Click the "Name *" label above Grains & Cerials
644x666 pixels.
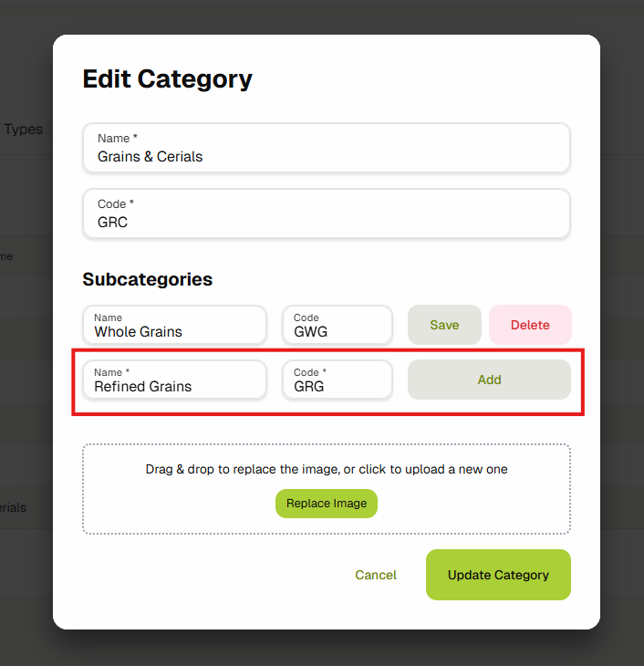tap(118, 139)
